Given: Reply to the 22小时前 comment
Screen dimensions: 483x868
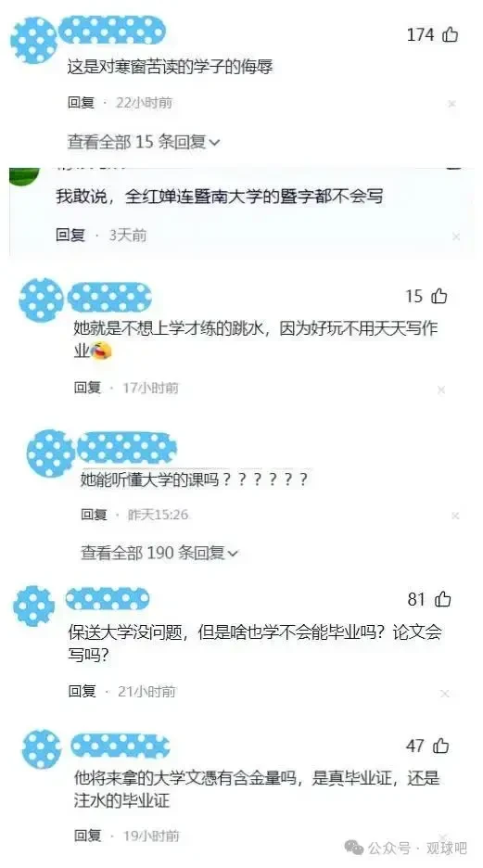Looking at the screenshot, I should 82,102.
